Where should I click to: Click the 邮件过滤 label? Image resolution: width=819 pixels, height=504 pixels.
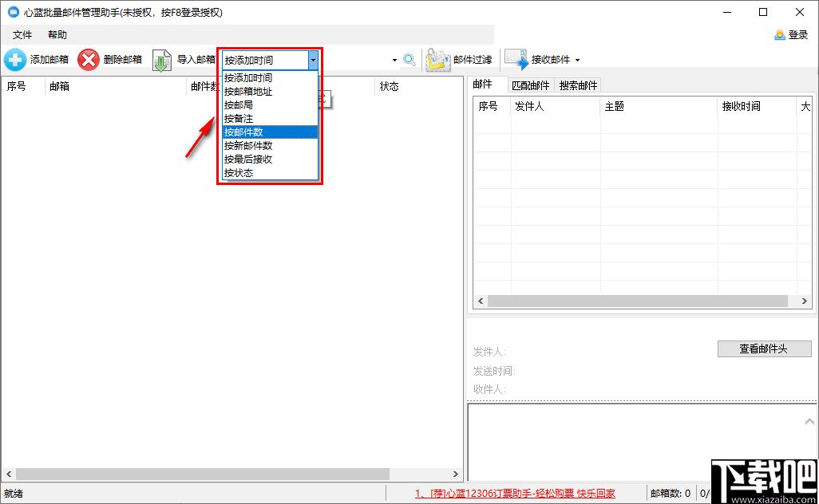[473, 60]
